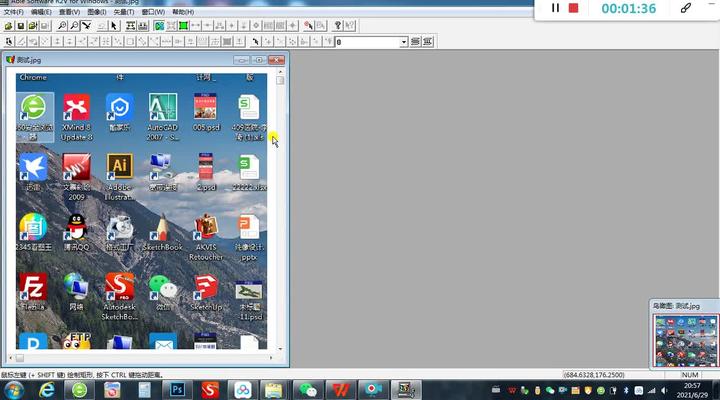Open WeChat from the taskbar
720x400 pixels.
click(x=308, y=390)
